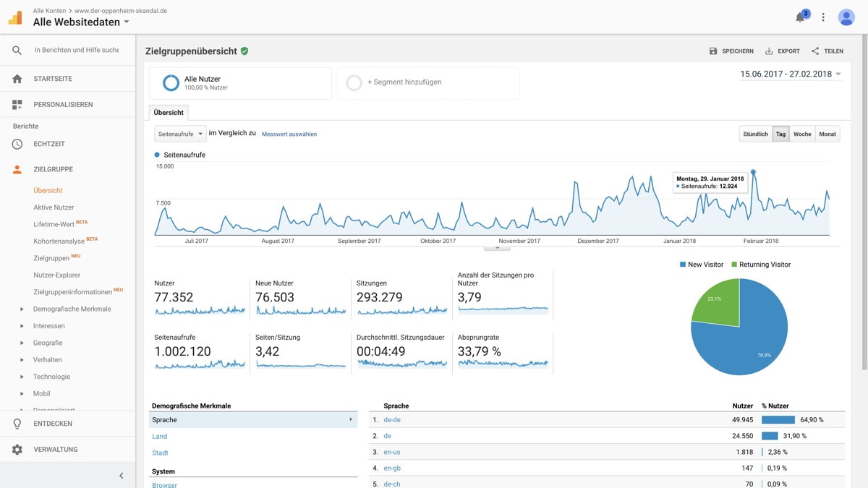868x488 pixels.
Task: Open Personalisieren dashboard icon
Action: click(x=17, y=105)
